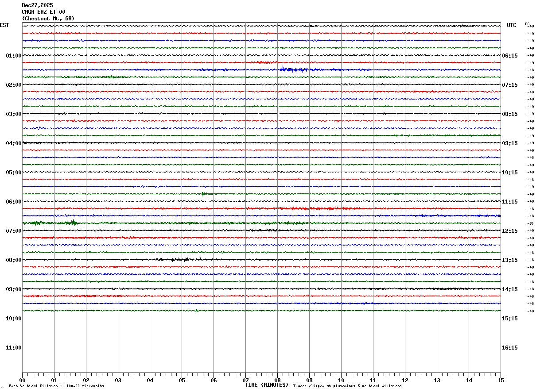Click minute tick label "07" on the time axis

click(245, 380)
